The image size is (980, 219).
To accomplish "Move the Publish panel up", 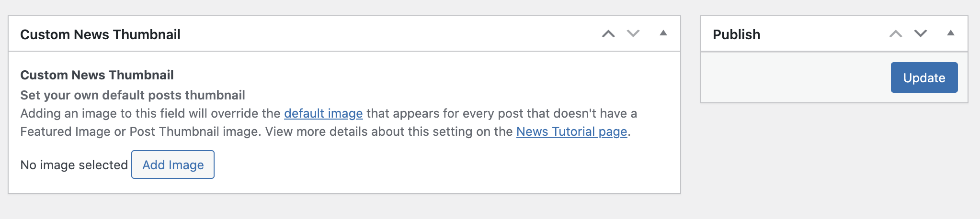I will [896, 33].
